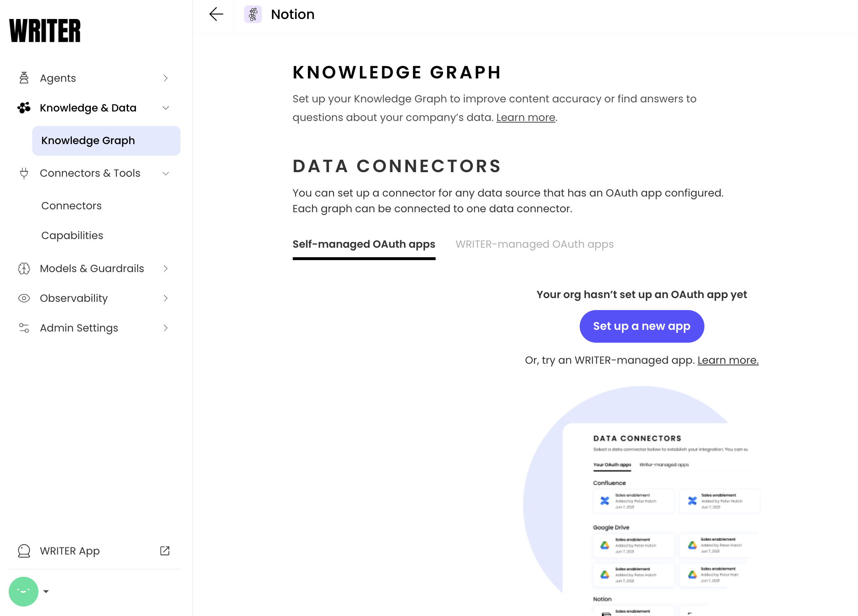Click the Notion connector icon in header

click(253, 14)
